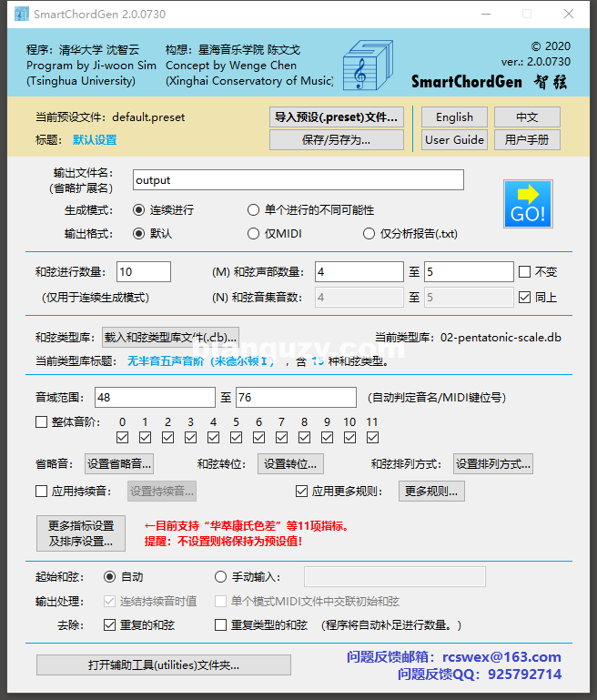Switch interface language to English

tap(454, 117)
